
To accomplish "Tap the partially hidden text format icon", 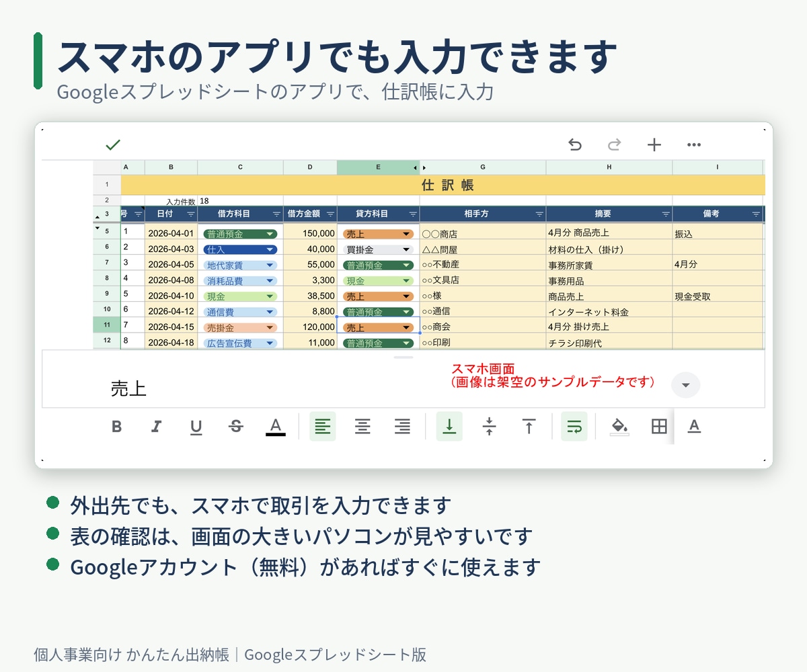I will tap(694, 426).
